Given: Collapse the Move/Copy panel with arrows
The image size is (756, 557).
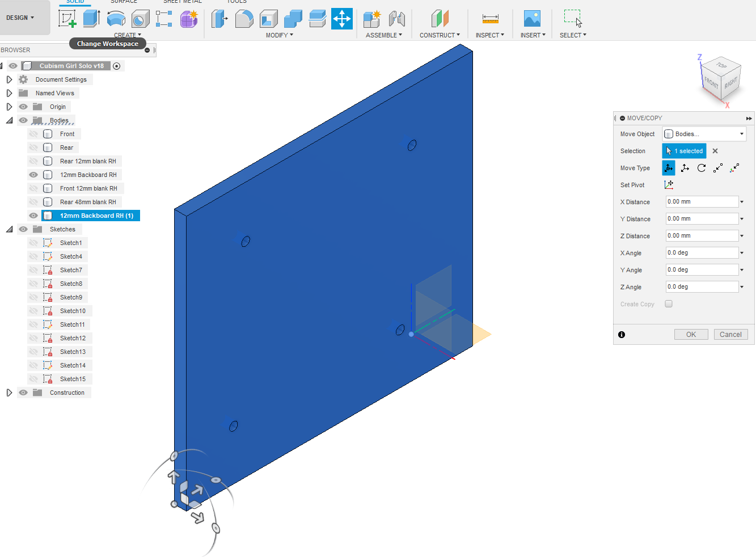Looking at the screenshot, I should click(749, 119).
